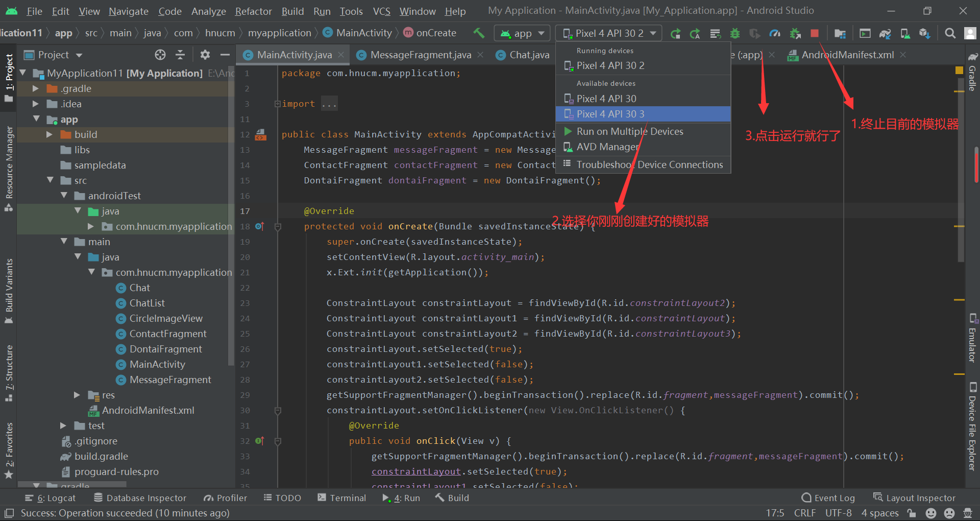This screenshot has height=521, width=980.
Task: Open AVD Manager from dropdown list
Action: coord(643,147)
